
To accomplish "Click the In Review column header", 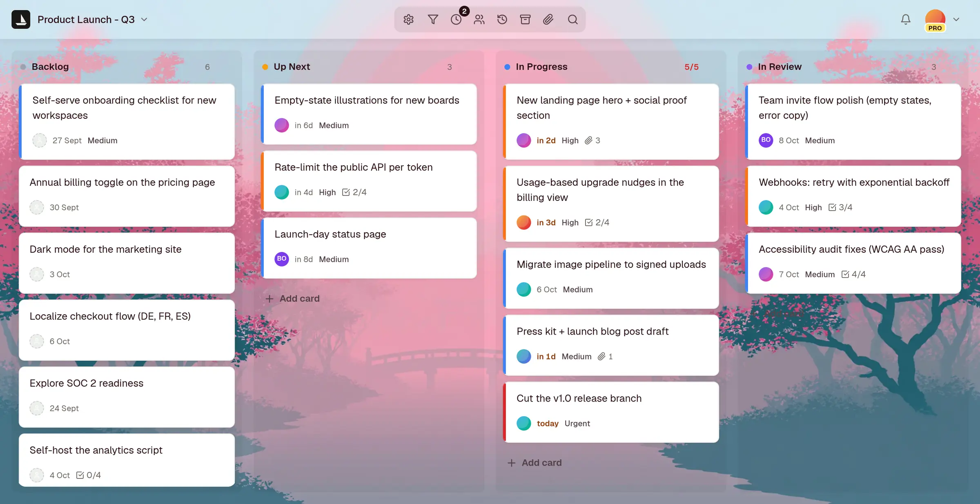I will pyautogui.click(x=780, y=67).
